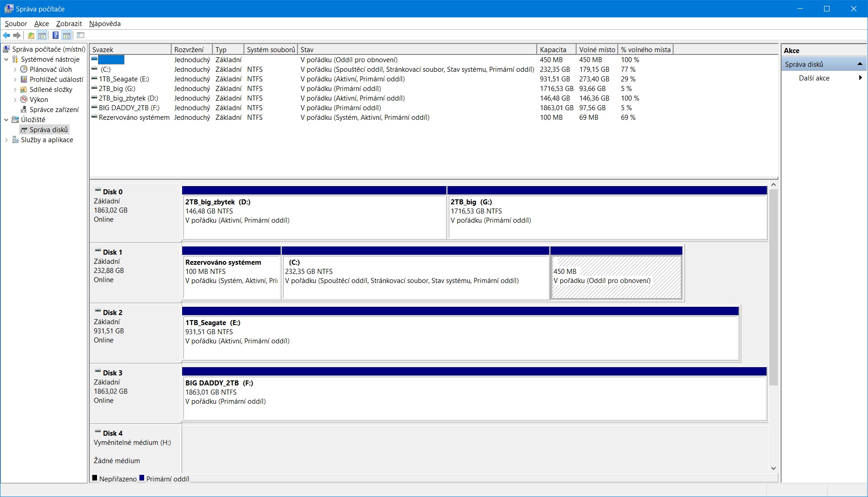Click the blue Help question mark icon
The width and height of the screenshot is (868, 497).
(55, 36)
